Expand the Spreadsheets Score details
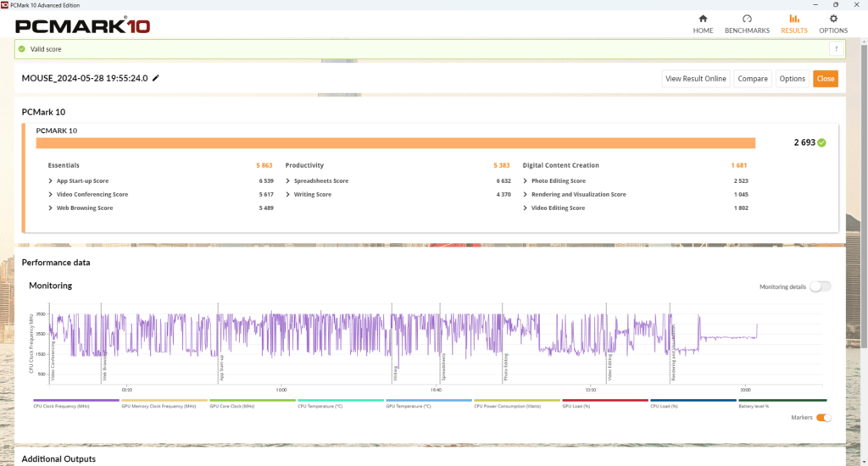The height and width of the screenshot is (466, 868). pyautogui.click(x=320, y=180)
